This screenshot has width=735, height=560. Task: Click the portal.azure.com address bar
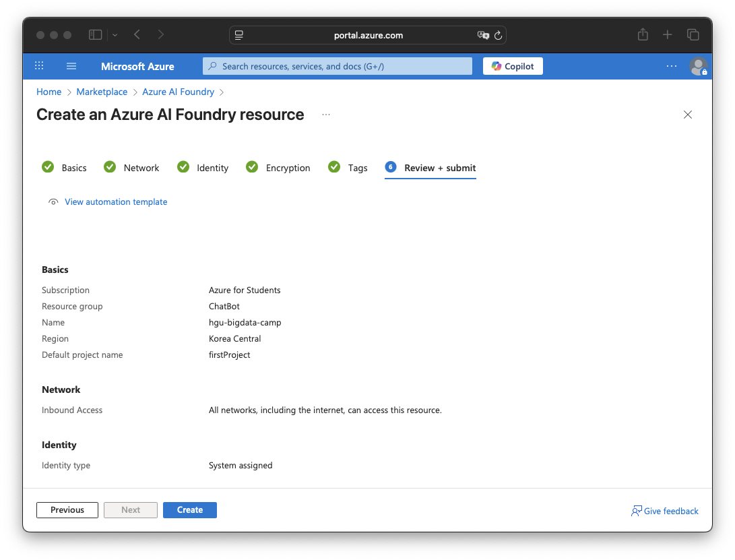368,35
